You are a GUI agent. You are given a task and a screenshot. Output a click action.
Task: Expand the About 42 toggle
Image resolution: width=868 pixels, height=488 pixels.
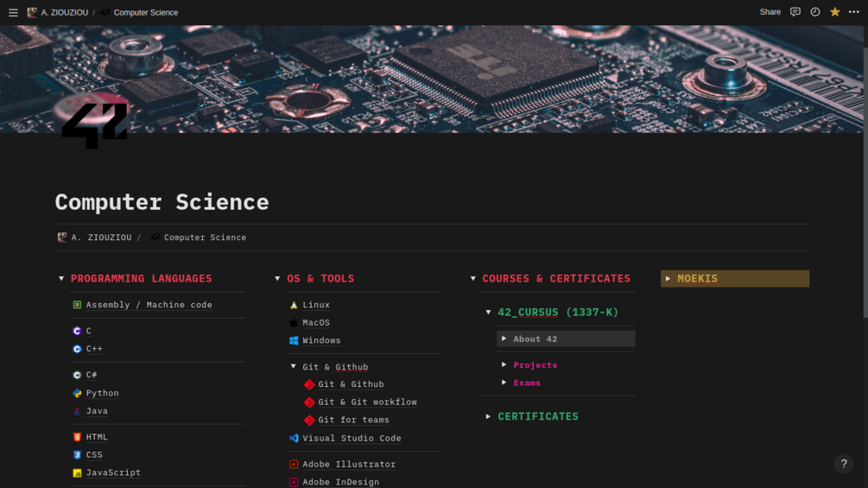tap(504, 339)
